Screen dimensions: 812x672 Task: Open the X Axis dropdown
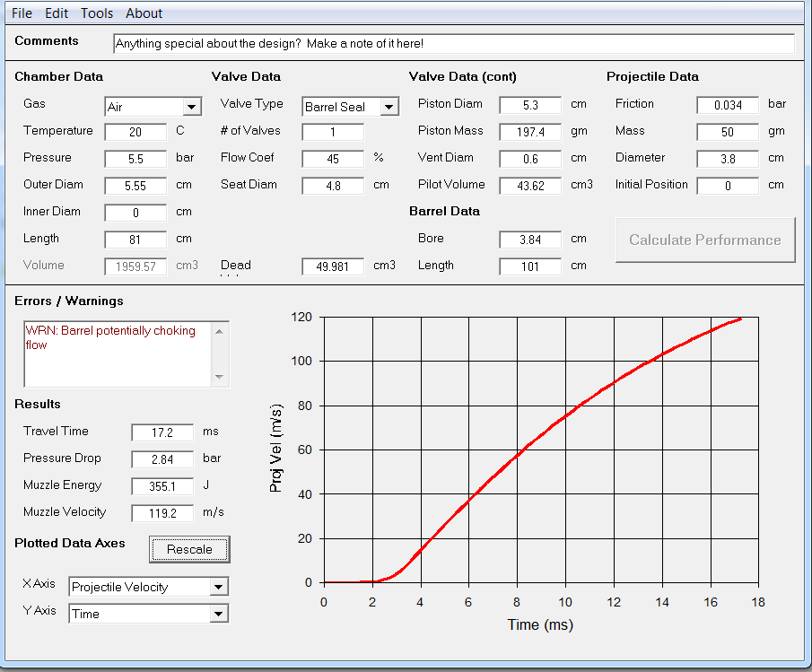pyautogui.click(x=218, y=587)
